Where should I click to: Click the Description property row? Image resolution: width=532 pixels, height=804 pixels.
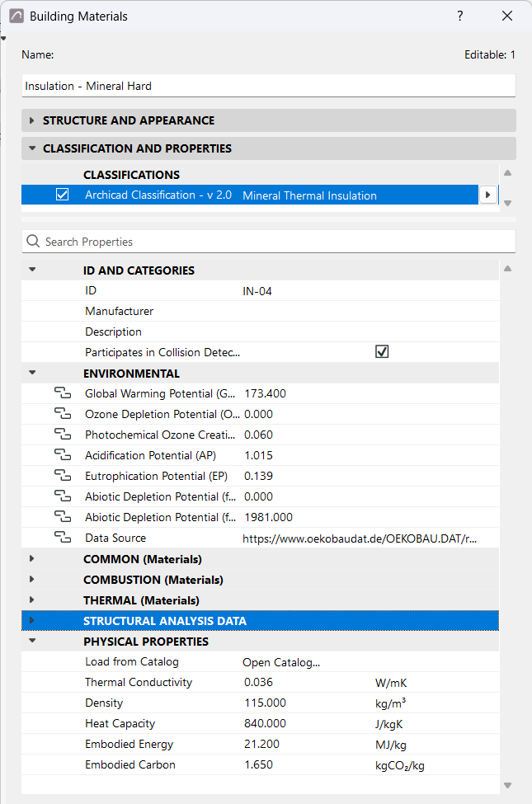click(260, 331)
